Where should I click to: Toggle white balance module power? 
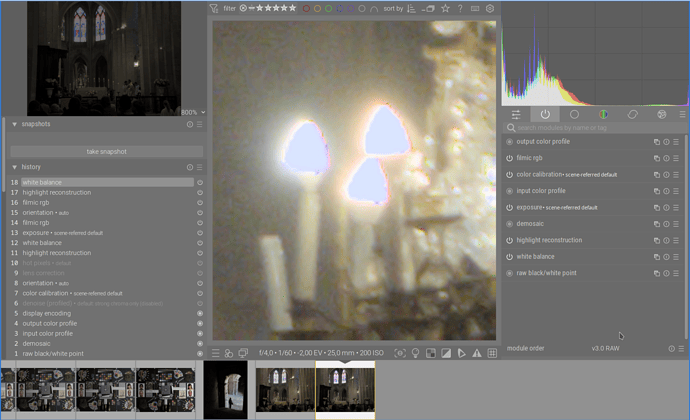click(x=509, y=257)
